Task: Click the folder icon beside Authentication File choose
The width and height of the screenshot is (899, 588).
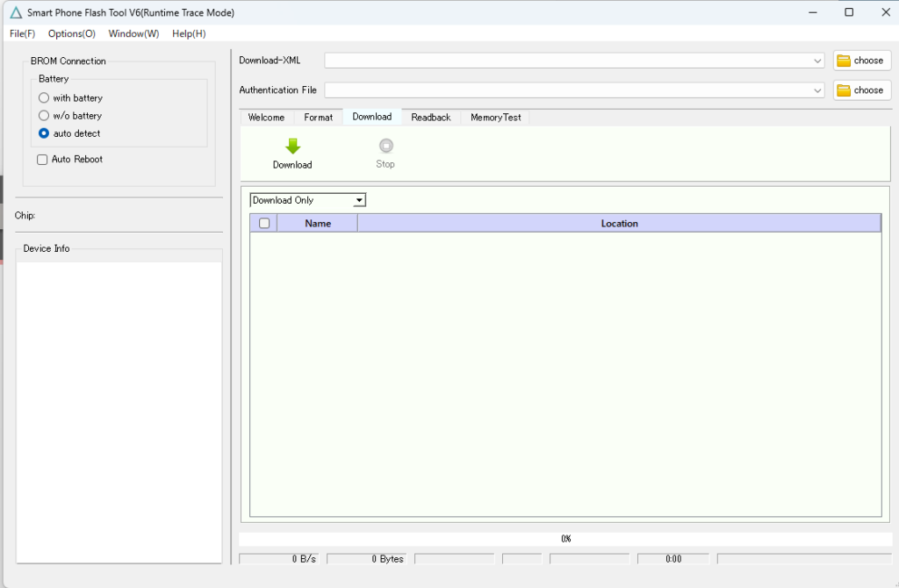Action: click(x=844, y=90)
